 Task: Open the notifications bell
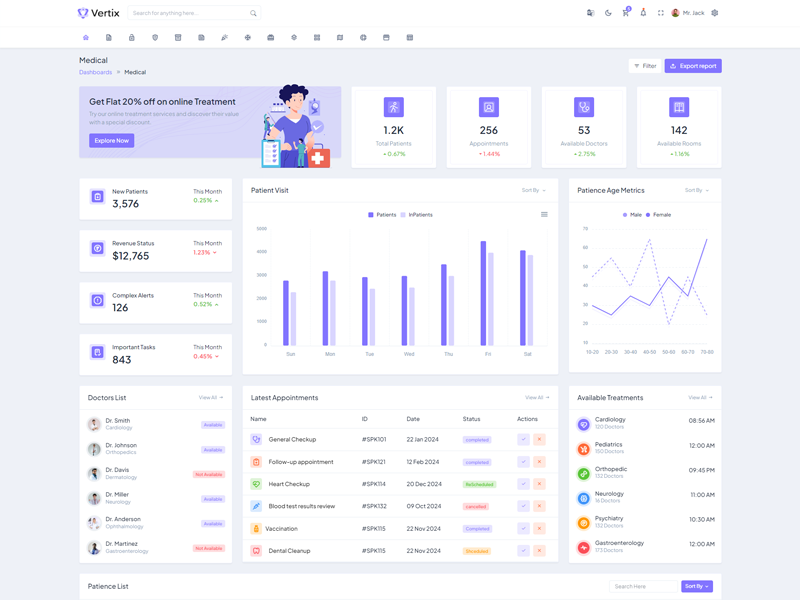643,13
